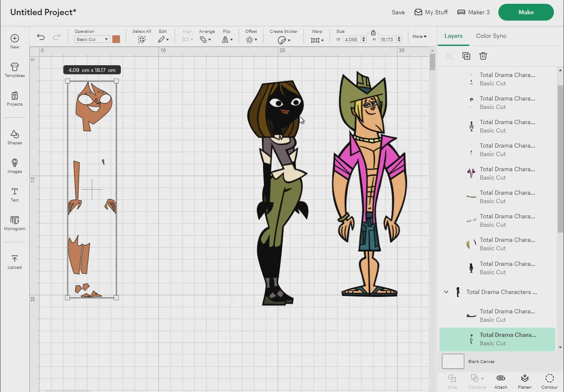The height and width of the screenshot is (392, 564).
Task: Increase width with stepper arrow
Action: (364, 38)
